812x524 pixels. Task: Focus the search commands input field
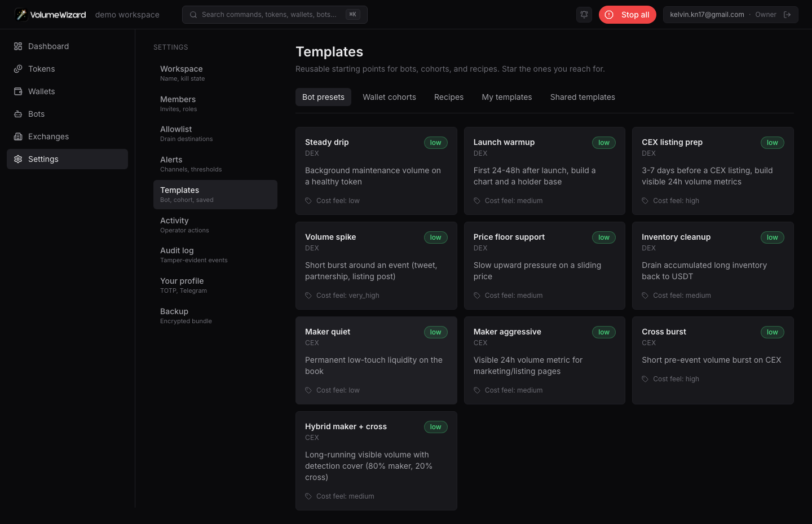tap(275, 15)
